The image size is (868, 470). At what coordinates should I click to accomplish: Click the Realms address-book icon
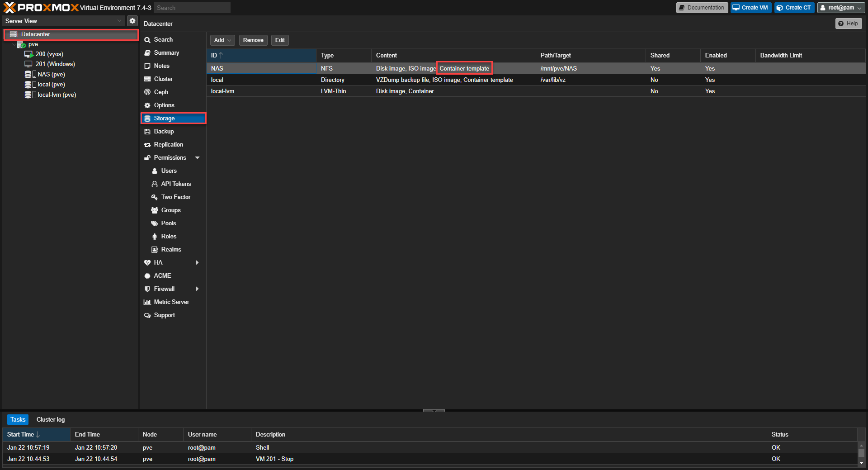point(155,250)
